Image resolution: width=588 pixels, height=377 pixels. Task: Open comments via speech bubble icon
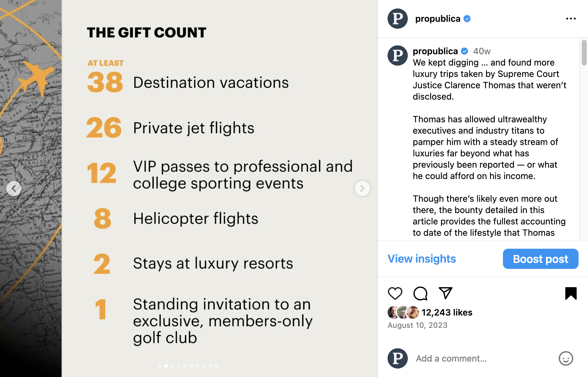click(x=420, y=293)
